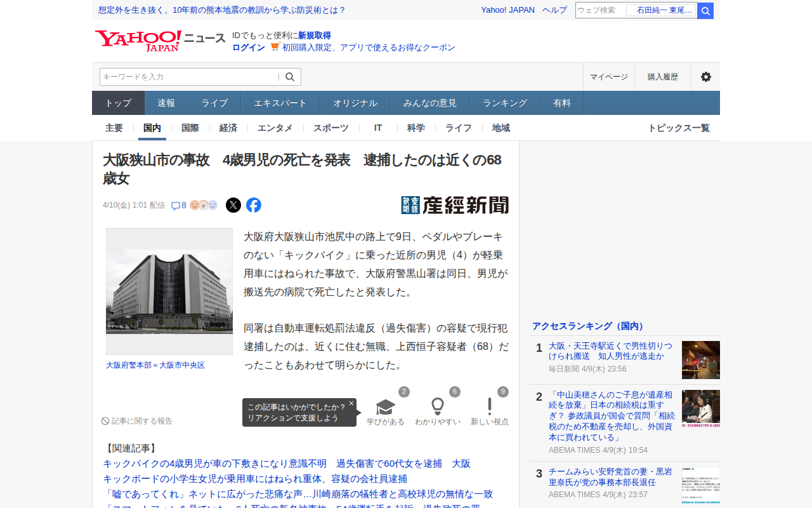Open the 有料 tab
This screenshot has height=508, width=812.
pos(562,103)
